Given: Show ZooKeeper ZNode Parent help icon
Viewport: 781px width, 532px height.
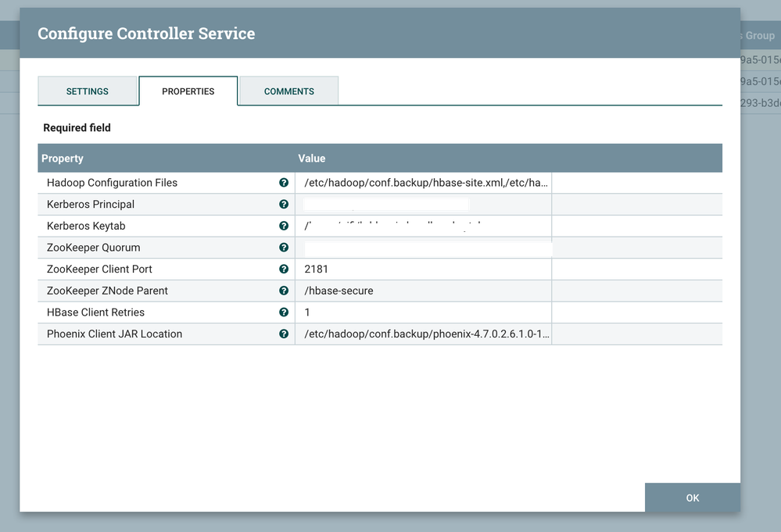Looking at the screenshot, I should tap(284, 291).
